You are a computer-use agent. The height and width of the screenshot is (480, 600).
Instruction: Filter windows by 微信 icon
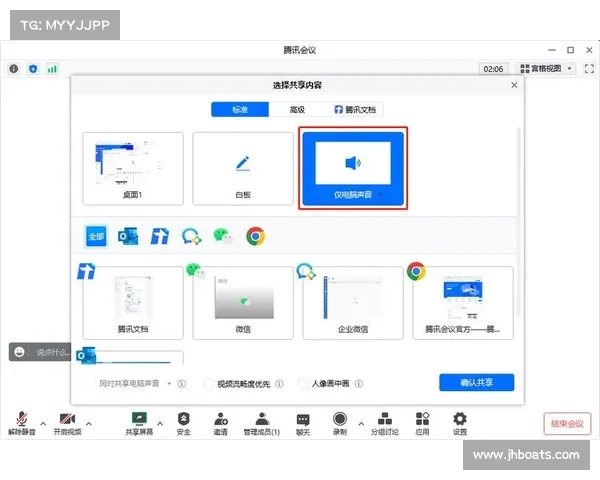pos(223,236)
